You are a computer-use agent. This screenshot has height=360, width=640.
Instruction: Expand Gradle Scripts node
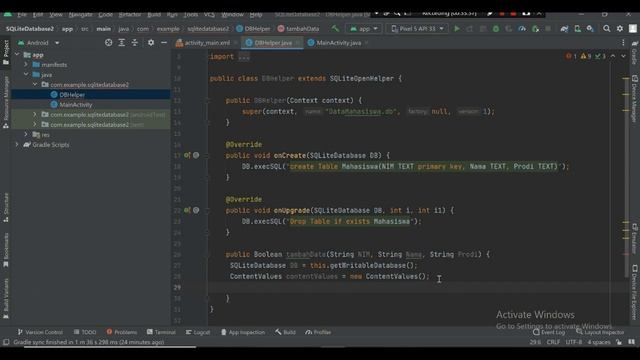click(17, 144)
